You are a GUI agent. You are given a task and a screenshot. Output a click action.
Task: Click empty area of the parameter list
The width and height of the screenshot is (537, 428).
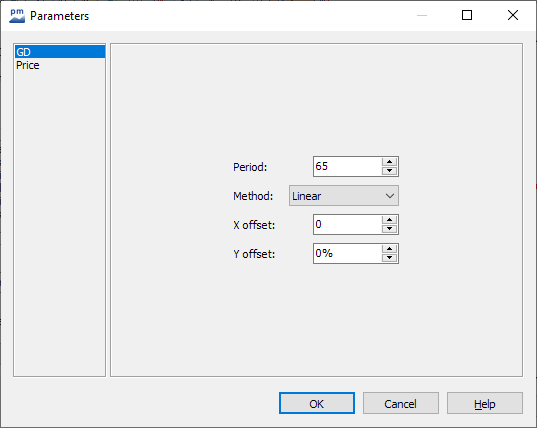tap(60, 223)
